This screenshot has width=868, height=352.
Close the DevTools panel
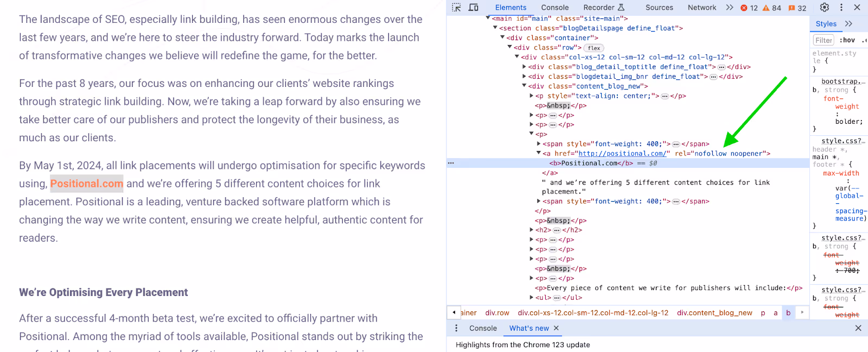click(857, 8)
